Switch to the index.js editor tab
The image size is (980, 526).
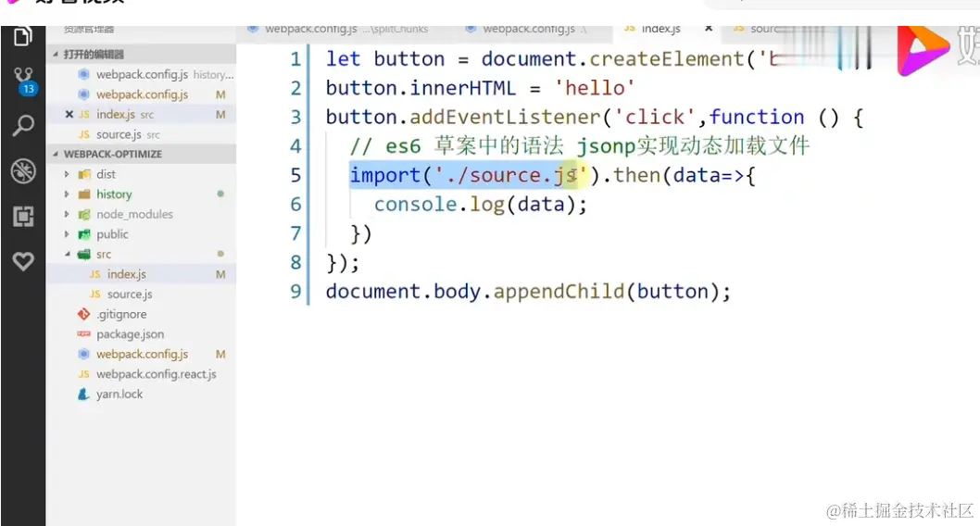[x=660, y=28]
